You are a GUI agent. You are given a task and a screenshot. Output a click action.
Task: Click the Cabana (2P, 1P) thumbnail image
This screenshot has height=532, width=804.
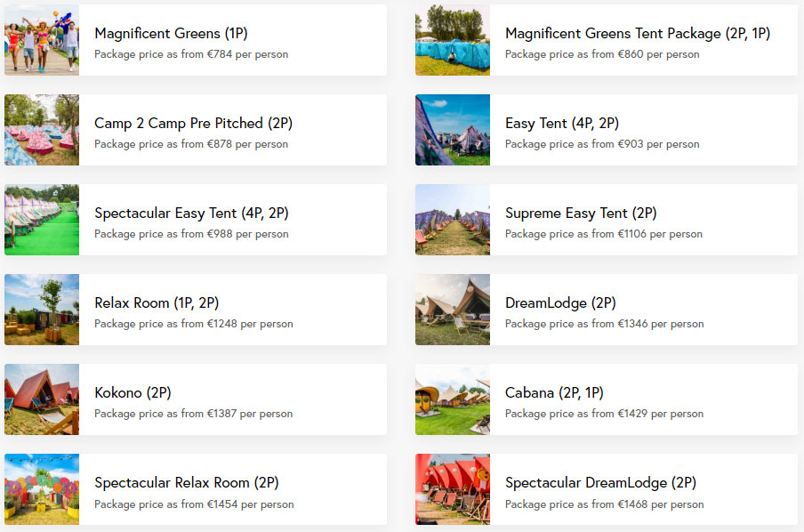click(453, 399)
